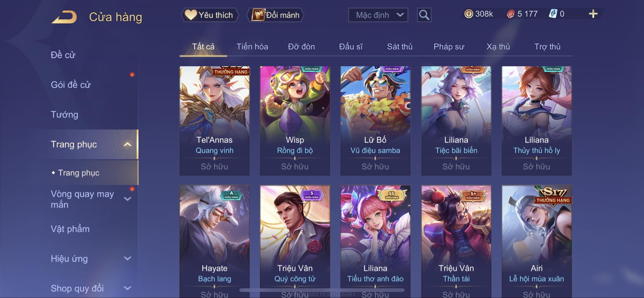
Task: Select the Pháp sư tab
Action: (x=449, y=47)
